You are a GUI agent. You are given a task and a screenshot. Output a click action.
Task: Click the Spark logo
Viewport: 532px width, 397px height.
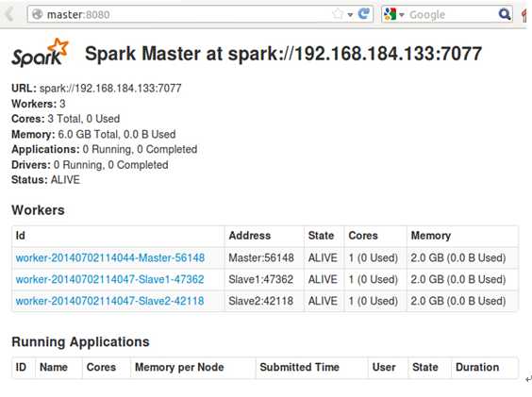pos(40,53)
